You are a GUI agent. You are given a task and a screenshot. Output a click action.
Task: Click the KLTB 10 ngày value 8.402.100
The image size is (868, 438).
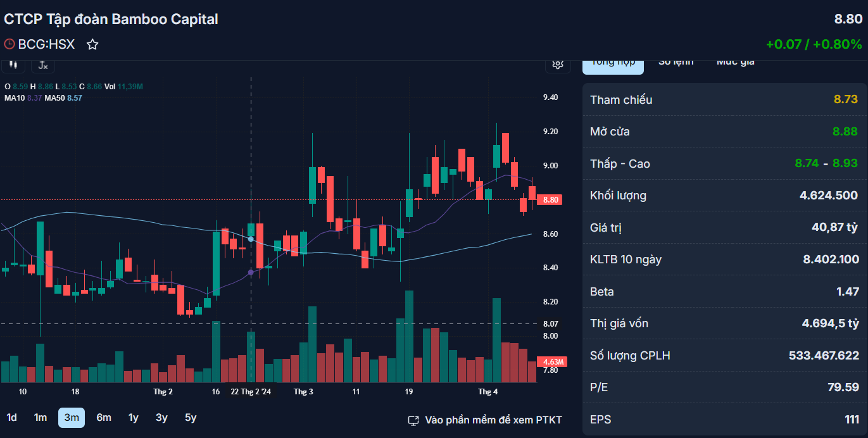click(x=831, y=260)
